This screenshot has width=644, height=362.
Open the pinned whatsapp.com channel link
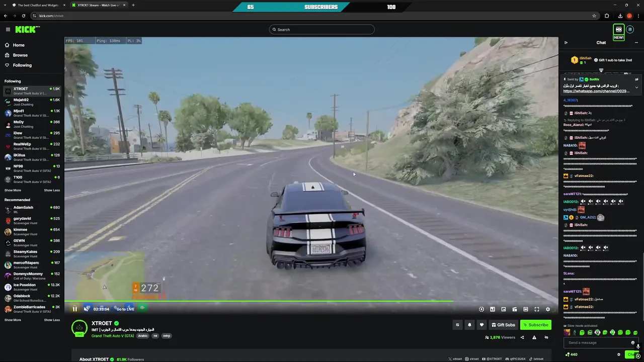point(596,92)
